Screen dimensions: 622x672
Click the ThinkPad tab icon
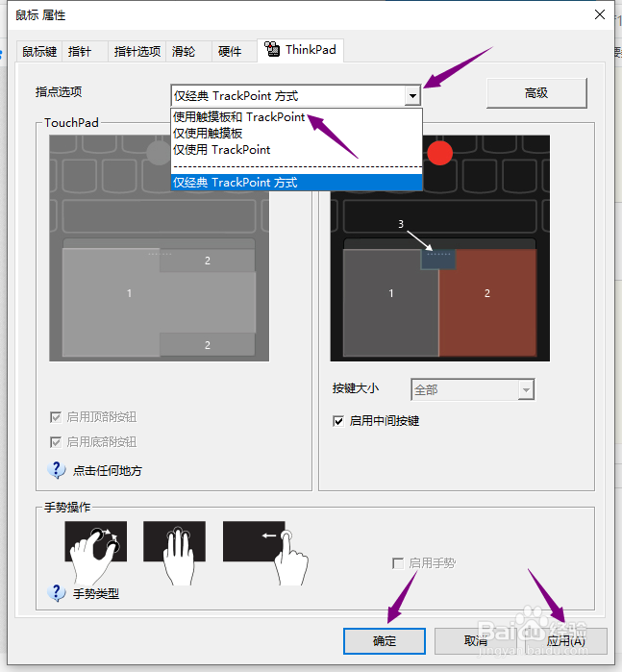pyautogui.click(x=272, y=49)
